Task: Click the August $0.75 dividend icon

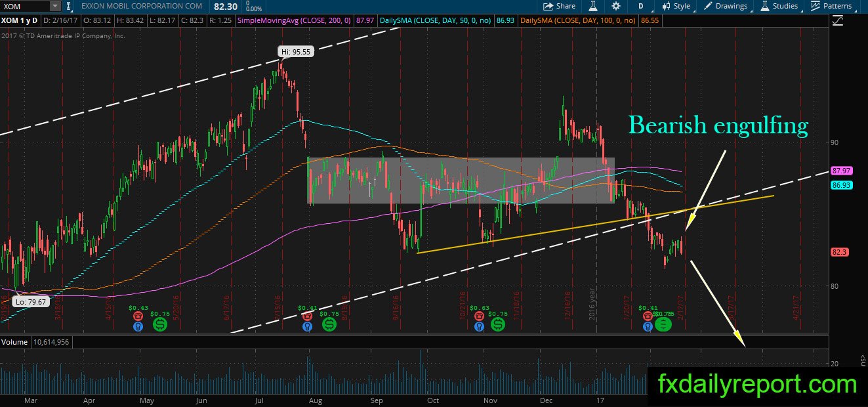Action: tap(329, 324)
